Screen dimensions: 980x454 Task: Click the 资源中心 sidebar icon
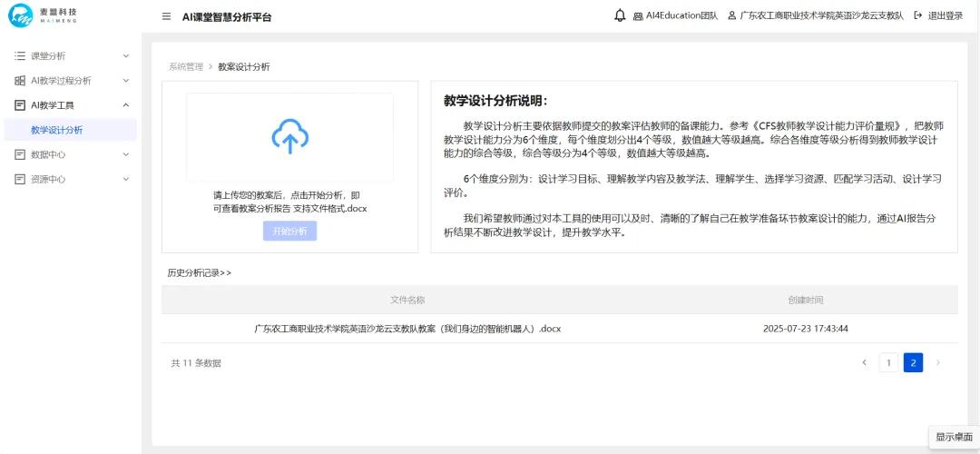pyautogui.click(x=20, y=179)
